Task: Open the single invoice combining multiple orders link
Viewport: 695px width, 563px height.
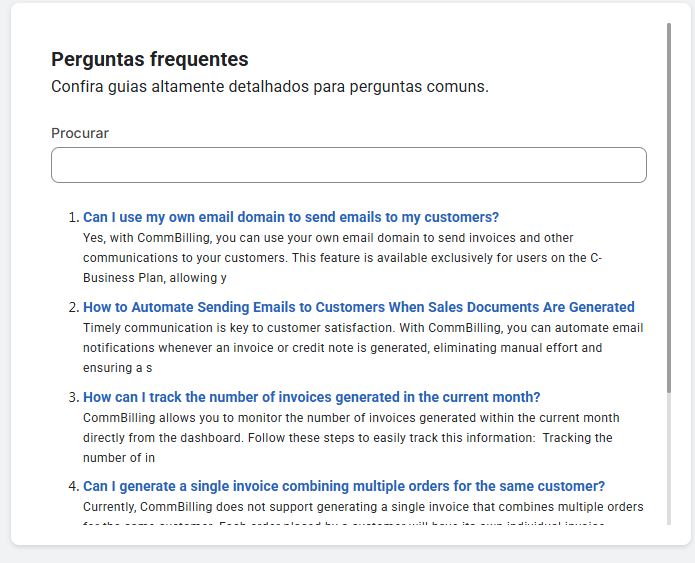Action: tap(343, 487)
